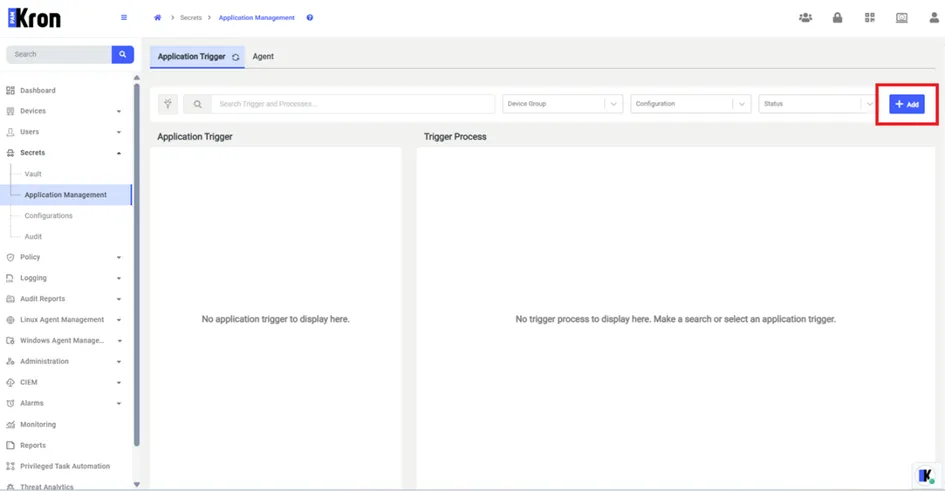Click the filter wand icon beside search

point(168,104)
